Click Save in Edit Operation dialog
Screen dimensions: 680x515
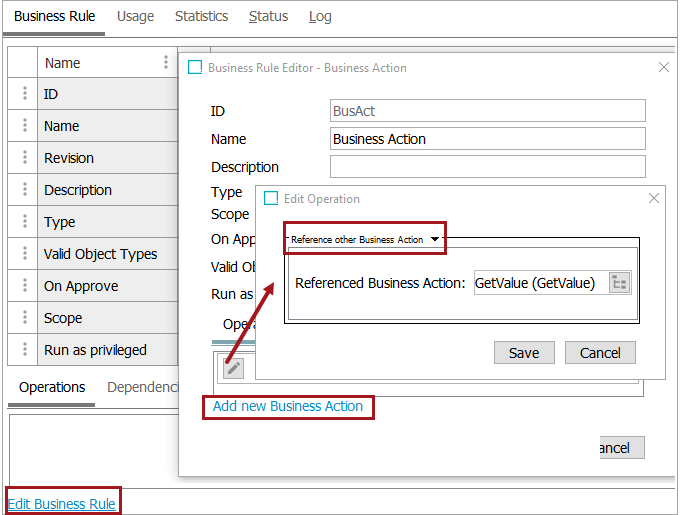524,353
